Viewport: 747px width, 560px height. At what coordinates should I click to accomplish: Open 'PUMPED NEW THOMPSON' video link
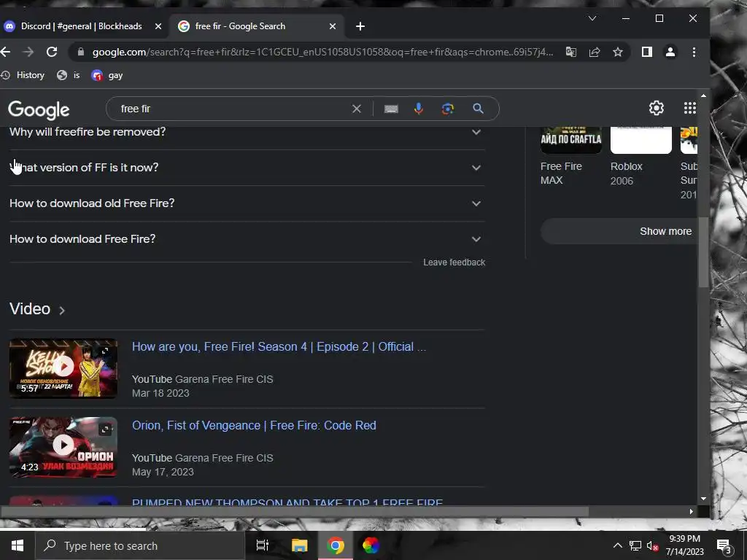[287, 502]
